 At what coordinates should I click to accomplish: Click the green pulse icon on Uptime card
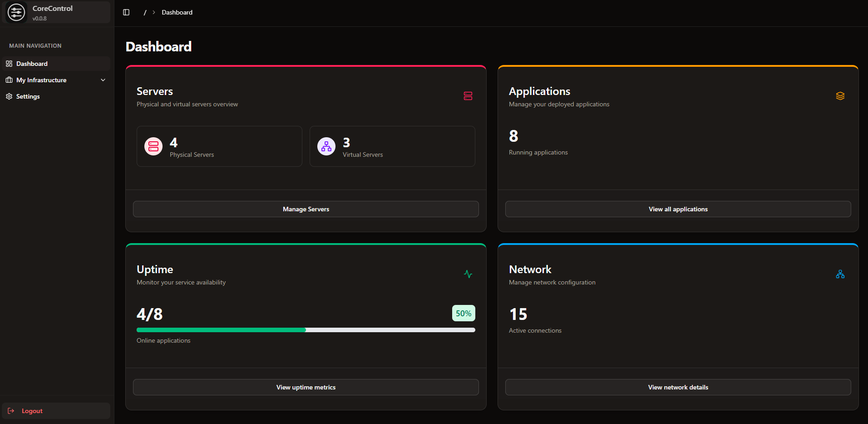coord(468,274)
